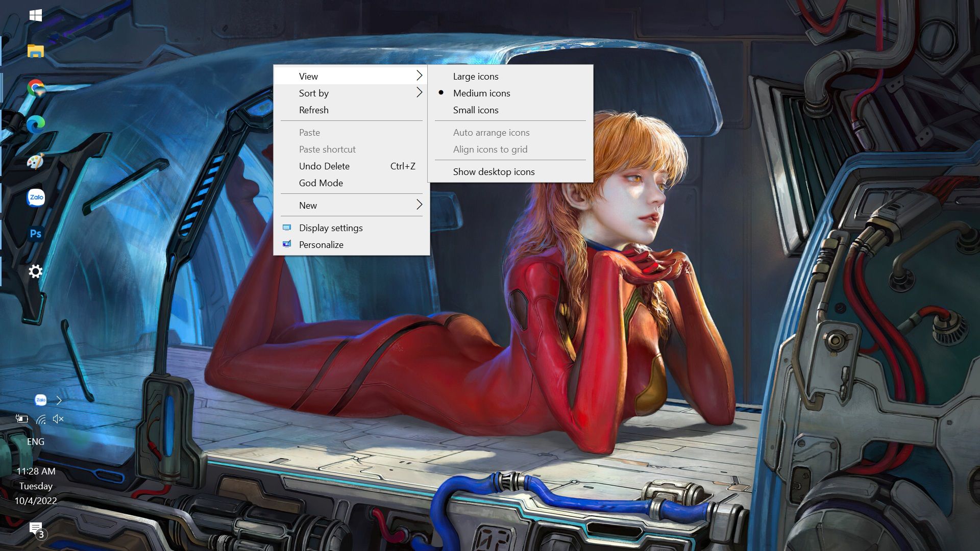Choose Undo Delete from context menu
This screenshot has height=551, width=980.
pyautogui.click(x=352, y=166)
